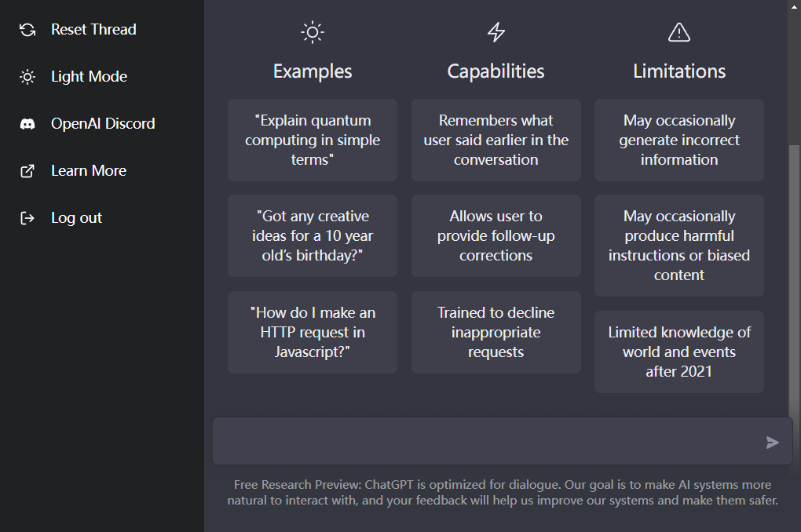801x532 pixels.
Task: Select Log out in sidebar
Action: 77,218
